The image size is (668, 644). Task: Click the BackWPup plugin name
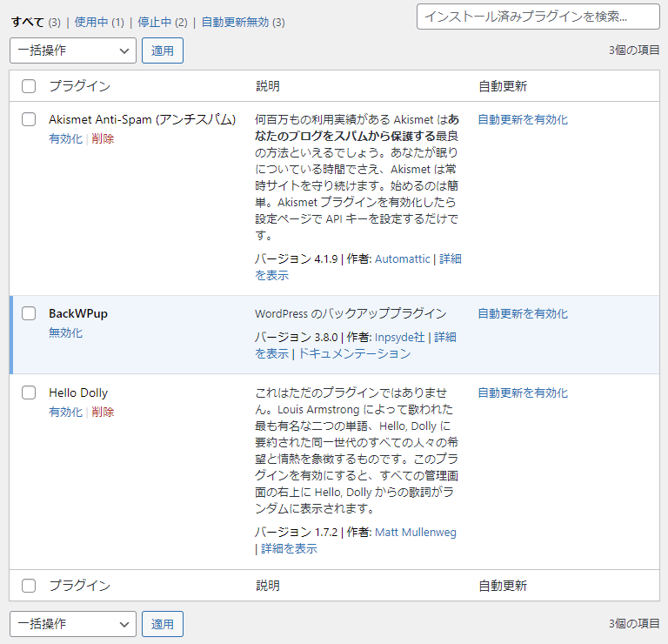[78, 313]
